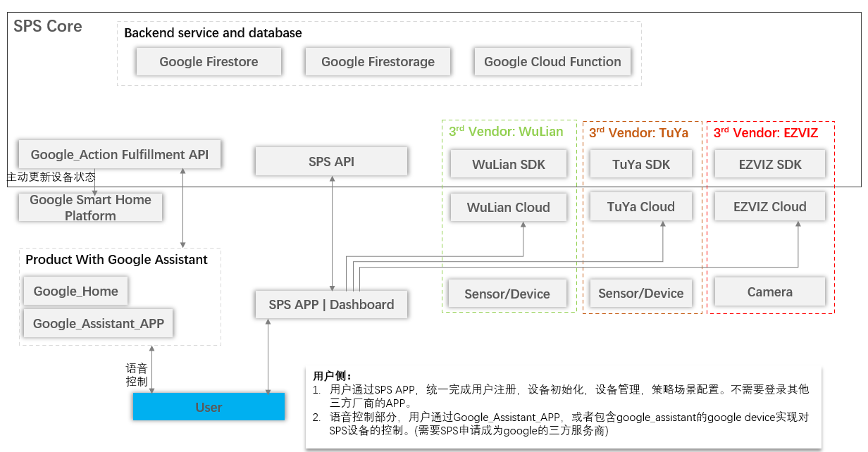Screen dimensions: 868x452
Task: Click the SPS Core title text
Action: pyautogui.click(x=48, y=26)
